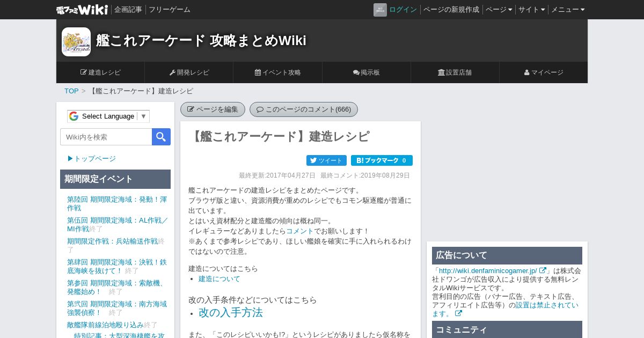Open 第参回 期間限定海域：索敵機、発艦始め！

coord(116,287)
